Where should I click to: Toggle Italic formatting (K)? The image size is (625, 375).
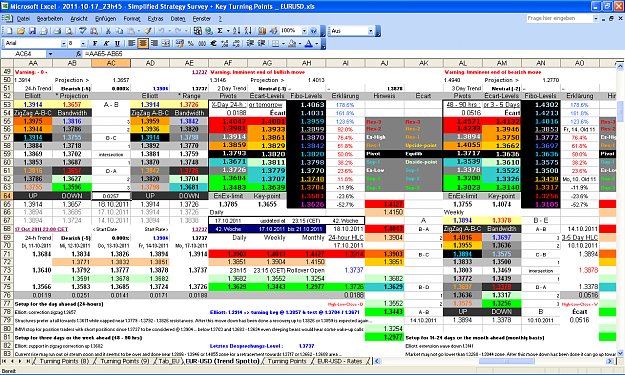[x=106, y=43]
